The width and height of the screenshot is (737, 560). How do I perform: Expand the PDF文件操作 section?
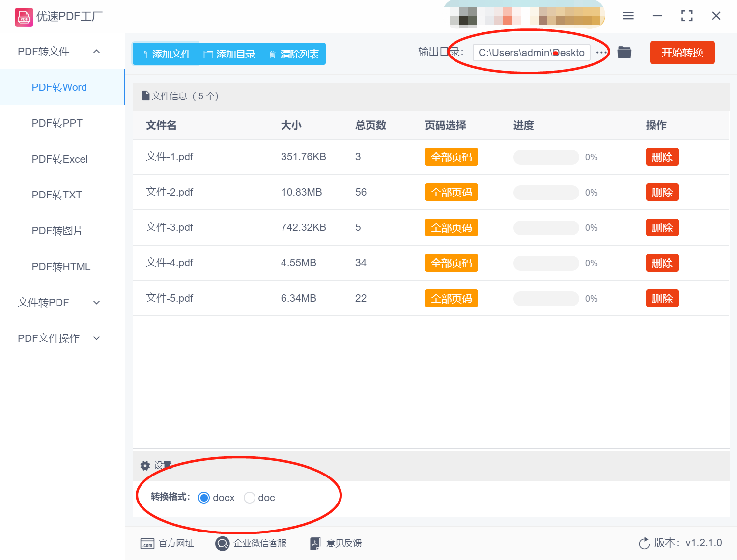click(97, 338)
